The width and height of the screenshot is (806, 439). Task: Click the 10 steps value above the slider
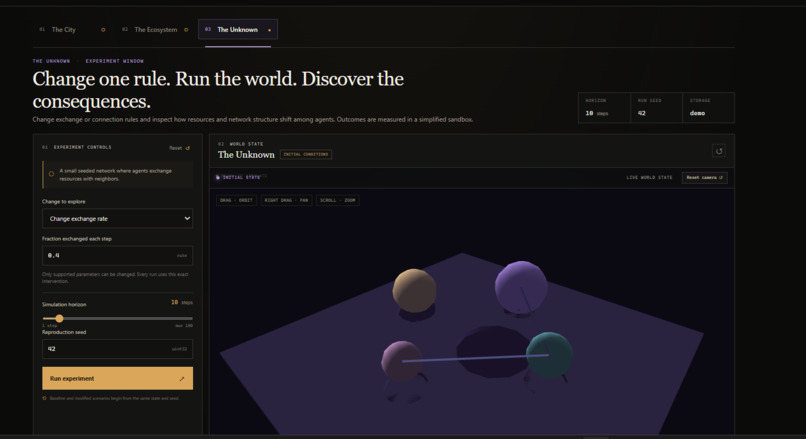182,303
